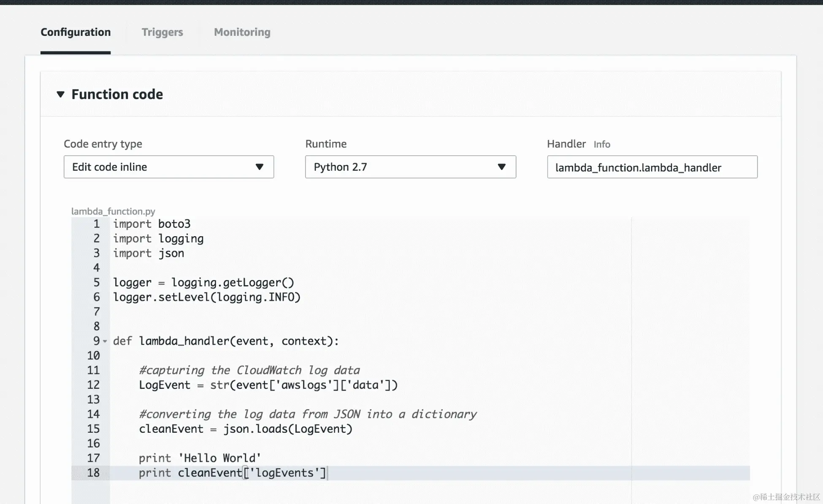This screenshot has height=504, width=823.
Task: Click line number 1 in the gutter
Action: [96, 224]
